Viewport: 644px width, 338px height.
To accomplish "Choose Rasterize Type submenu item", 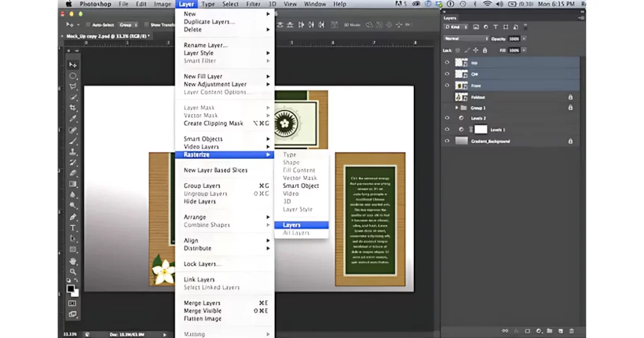I will coord(301,155).
